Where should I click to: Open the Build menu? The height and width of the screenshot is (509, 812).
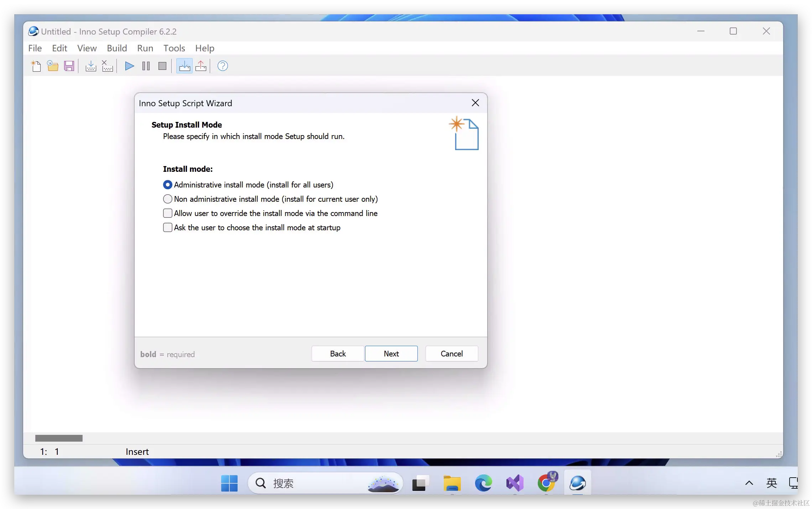(x=117, y=48)
